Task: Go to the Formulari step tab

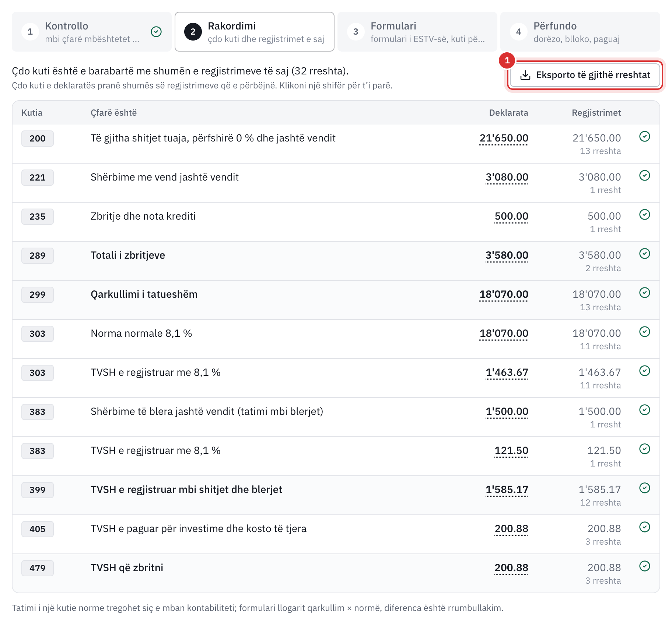Action: 417,32
